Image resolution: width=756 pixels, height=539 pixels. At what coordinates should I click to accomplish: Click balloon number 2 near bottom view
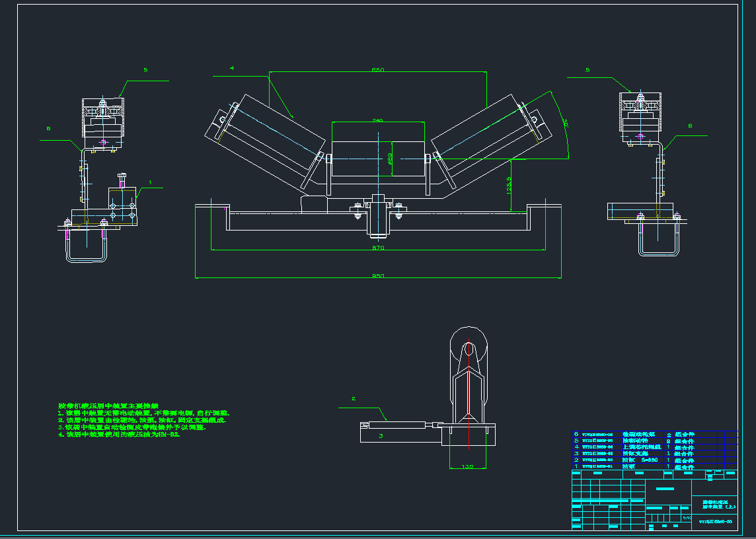point(354,398)
